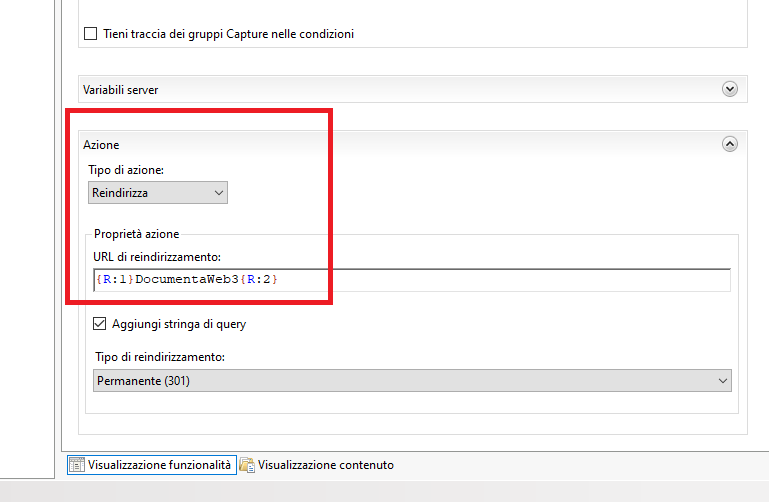Click the Visualizzazione contenuto folder icon
Image resolution: width=769 pixels, height=502 pixels.
(247, 465)
